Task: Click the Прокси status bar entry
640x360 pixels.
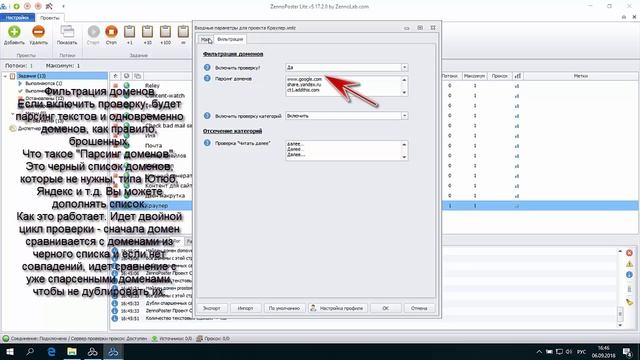Action: 213,339
